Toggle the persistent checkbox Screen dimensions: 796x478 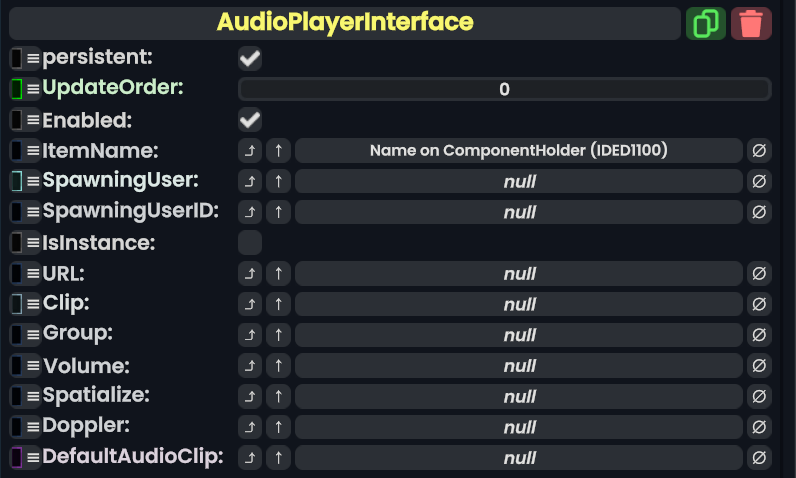coord(250,59)
